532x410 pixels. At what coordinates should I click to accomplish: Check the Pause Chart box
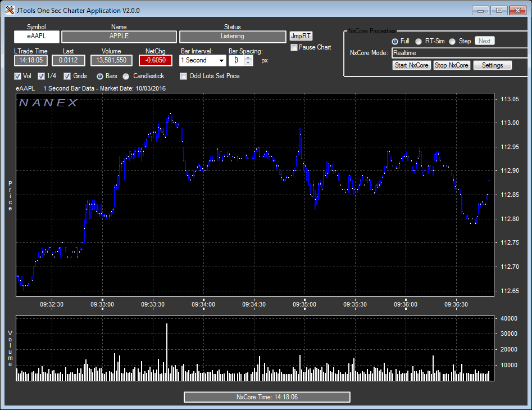click(294, 48)
